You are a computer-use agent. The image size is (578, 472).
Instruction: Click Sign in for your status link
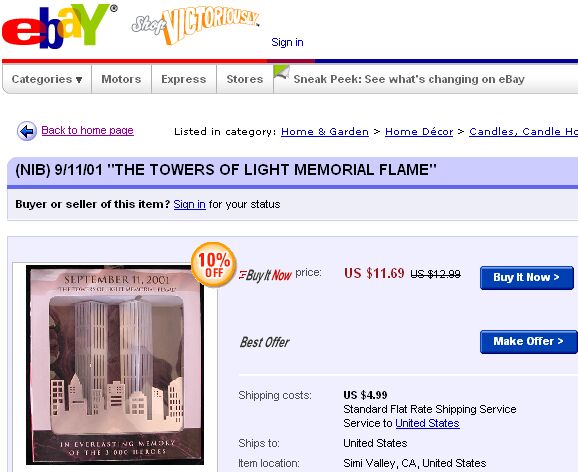point(189,204)
